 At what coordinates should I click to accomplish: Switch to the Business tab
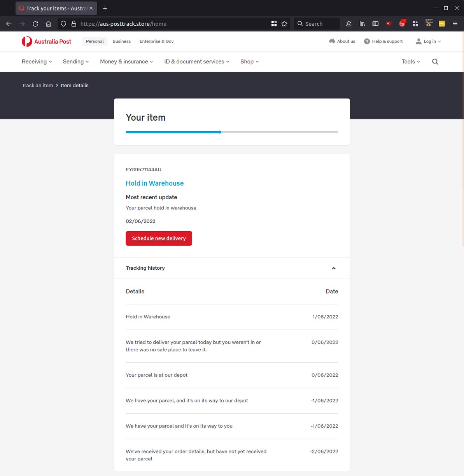click(121, 41)
